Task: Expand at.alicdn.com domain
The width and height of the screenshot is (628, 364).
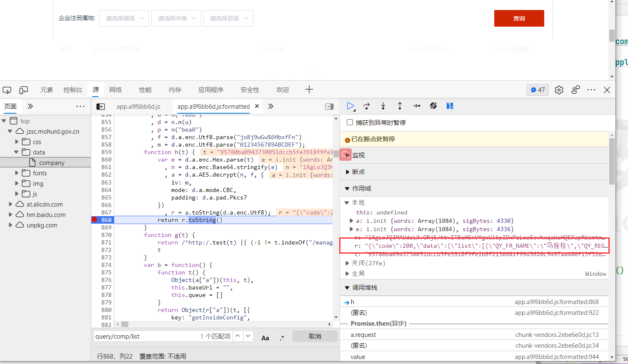Action: [x=10, y=204]
